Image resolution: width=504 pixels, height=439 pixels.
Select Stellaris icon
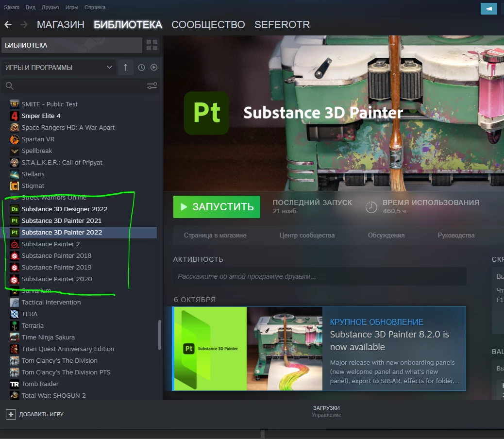(x=15, y=174)
